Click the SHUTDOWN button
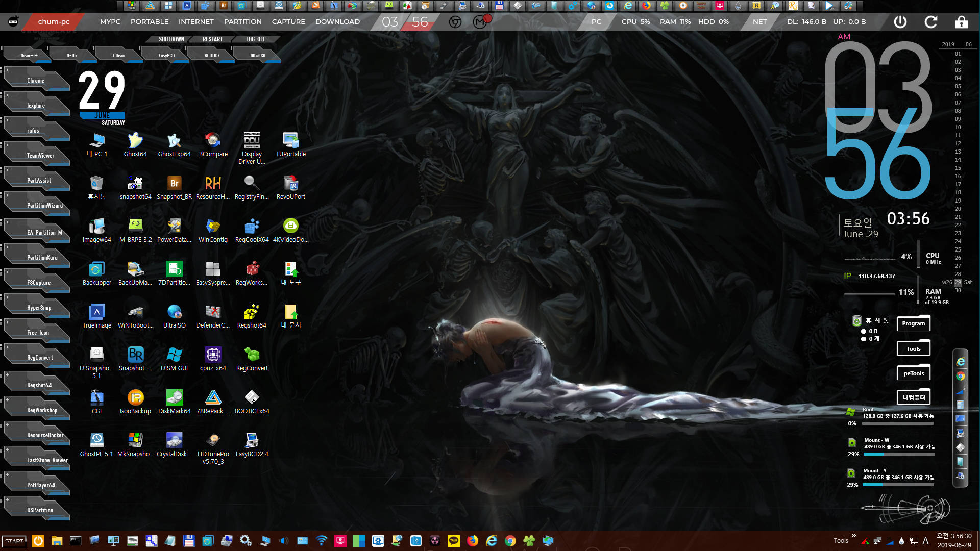This screenshot has height=551, width=980. pos(171,39)
